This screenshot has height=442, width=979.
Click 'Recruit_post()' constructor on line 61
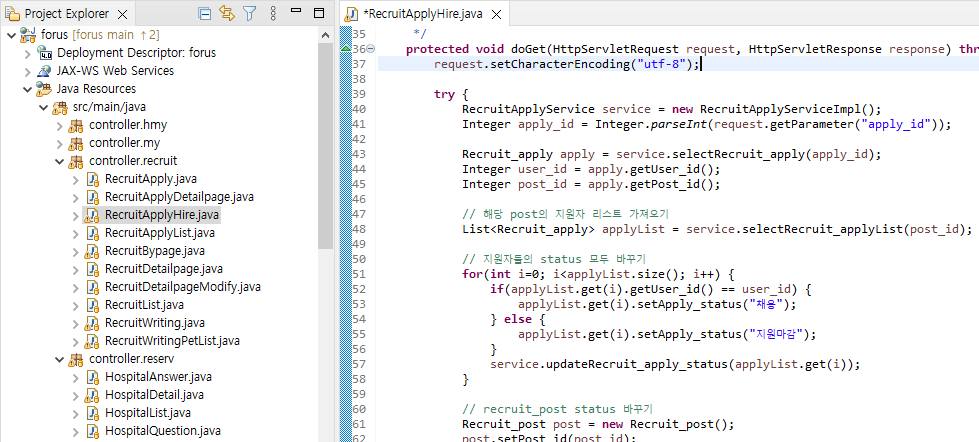[678, 425]
